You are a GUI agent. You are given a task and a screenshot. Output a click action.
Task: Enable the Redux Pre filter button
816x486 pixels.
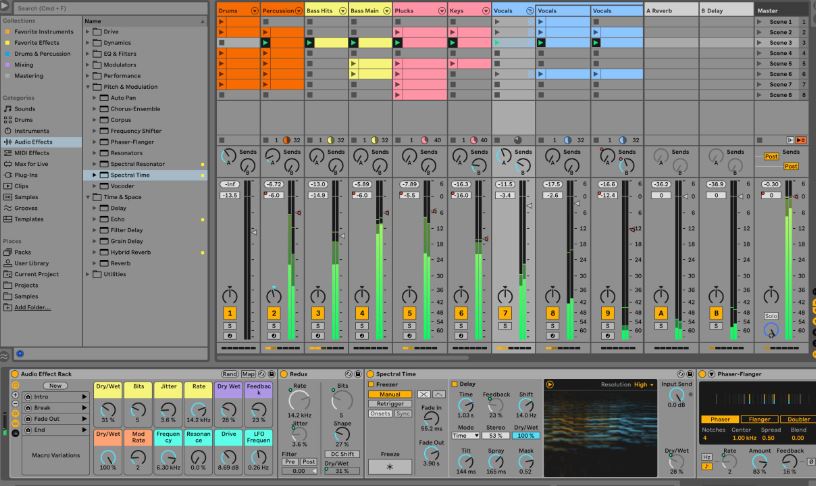290,462
